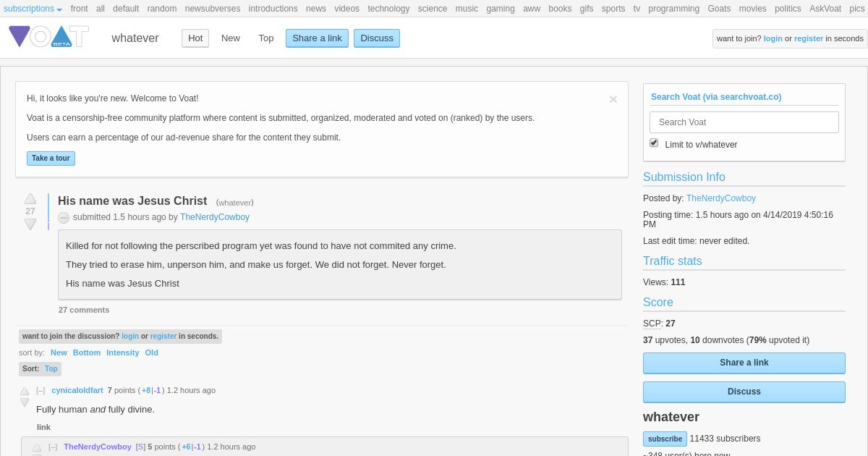Open the AskVoat subverse link
The width and height of the screenshot is (868, 456).
click(825, 9)
